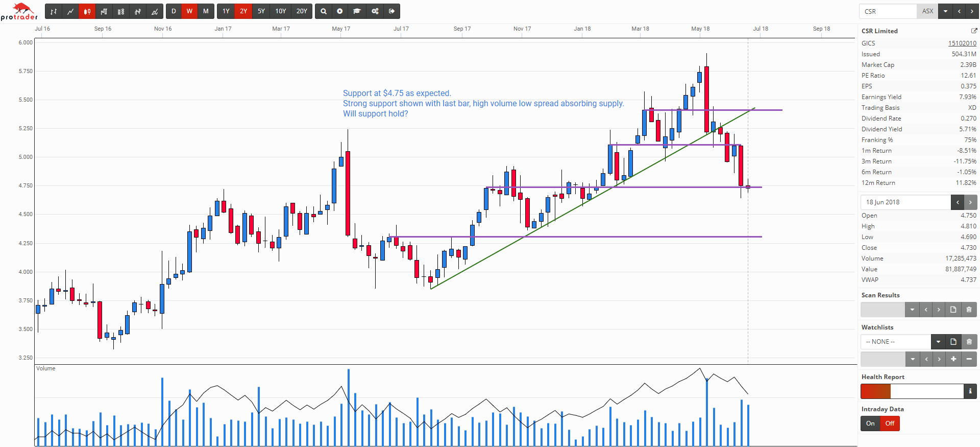980x447 pixels.
Task: Click the Health Report progress bar
Action: click(x=912, y=391)
